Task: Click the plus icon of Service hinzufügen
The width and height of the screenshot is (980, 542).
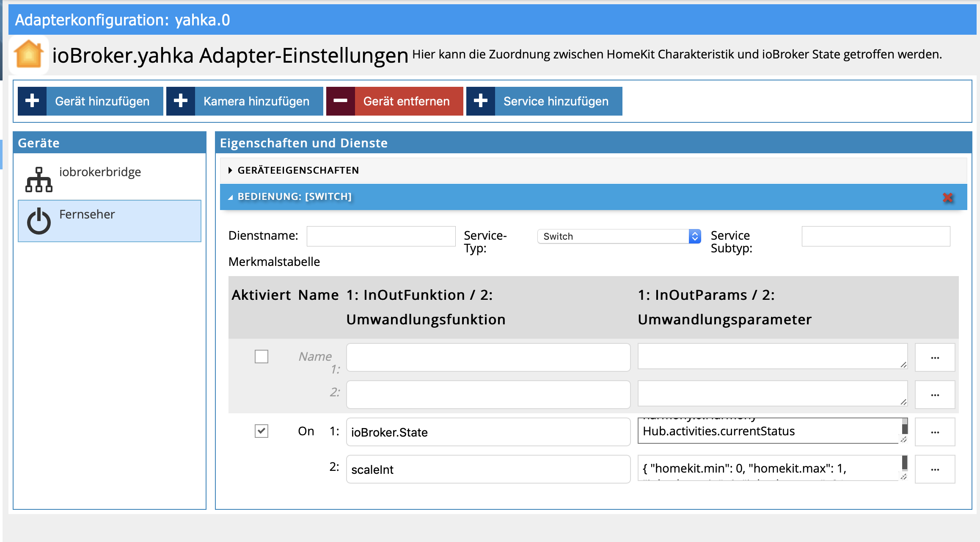Action: click(x=481, y=101)
